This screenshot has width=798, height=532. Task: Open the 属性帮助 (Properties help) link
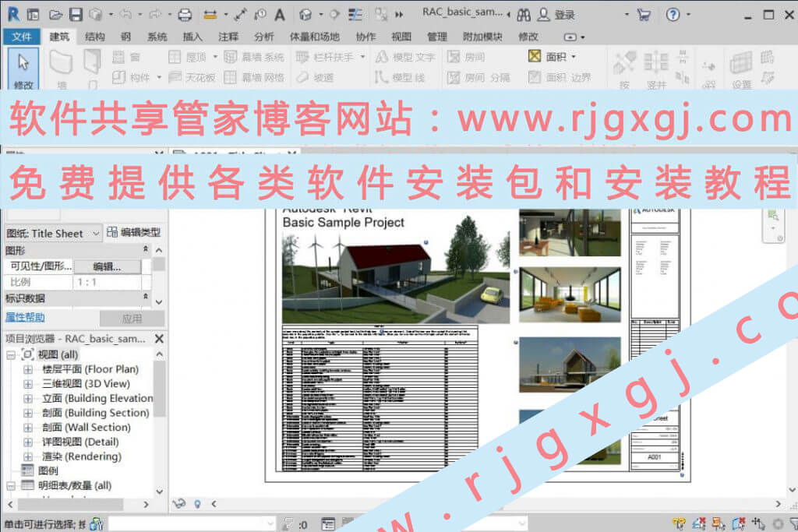coord(25,317)
